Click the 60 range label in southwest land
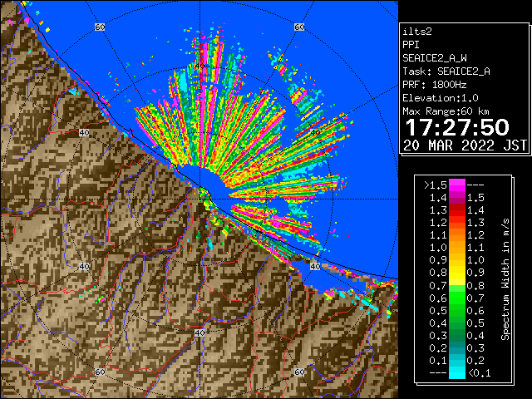The height and width of the screenshot is (399, 532). click(x=100, y=372)
